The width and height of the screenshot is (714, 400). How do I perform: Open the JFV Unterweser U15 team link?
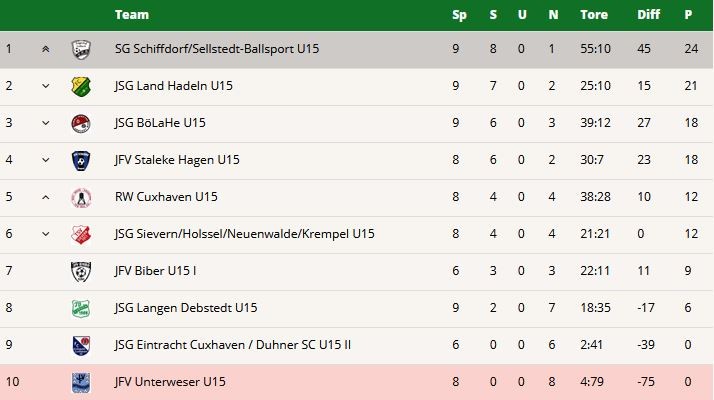pos(170,381)
